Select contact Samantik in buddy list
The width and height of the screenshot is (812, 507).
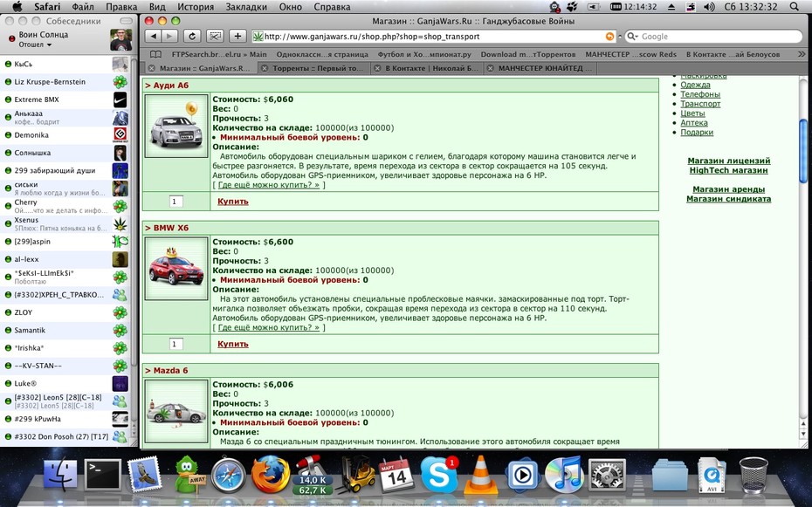click(65, 330)
